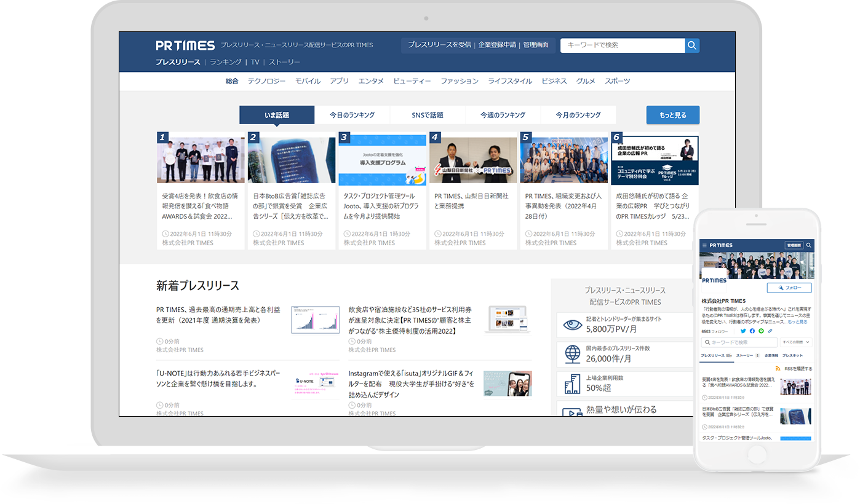Click the building icon beside 50%超
Image resolution: width=860 pixels, height=504 pixels.
[572, 384]
